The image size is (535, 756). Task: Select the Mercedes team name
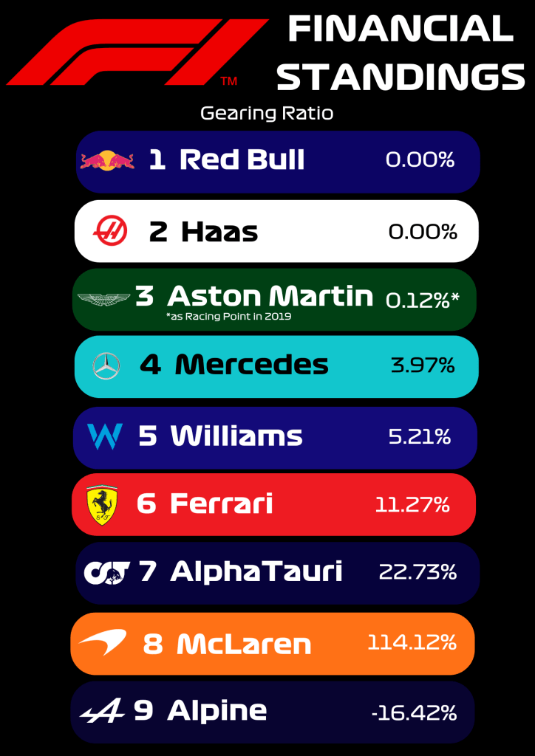251,365
